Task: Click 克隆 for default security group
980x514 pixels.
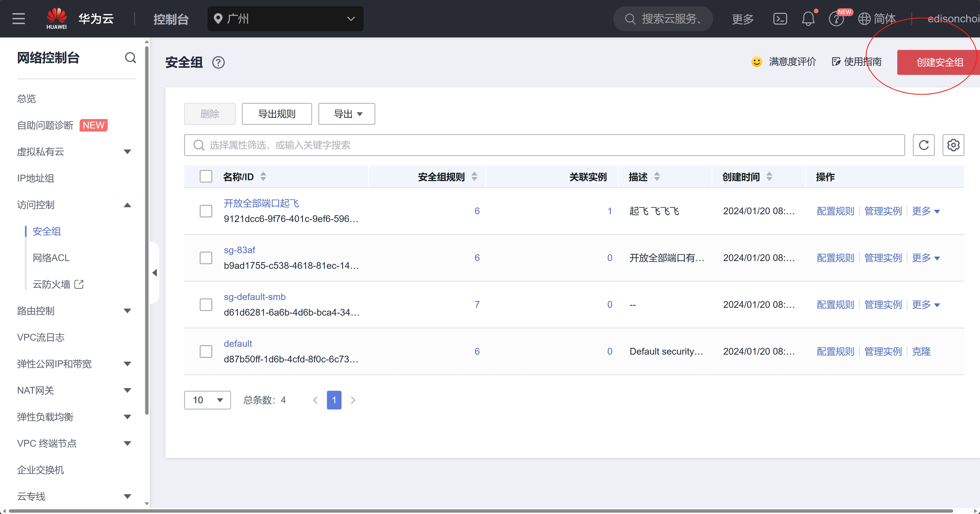Action: [x=921, y=351]
